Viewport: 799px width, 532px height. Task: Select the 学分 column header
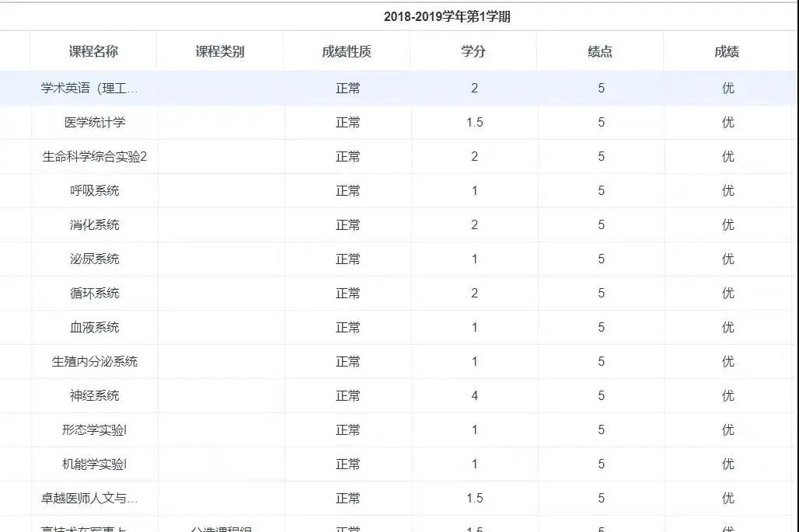point(473,52)
